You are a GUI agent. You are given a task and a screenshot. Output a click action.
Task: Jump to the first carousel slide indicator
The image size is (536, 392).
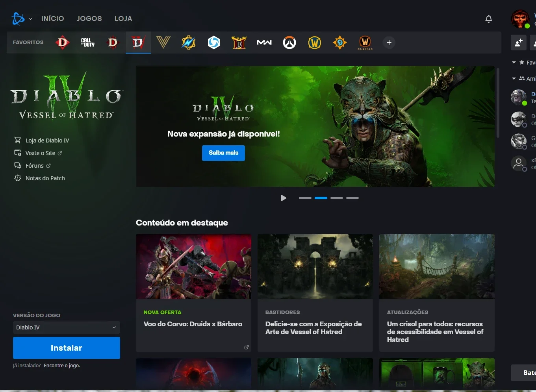click(x=305, y=198)
